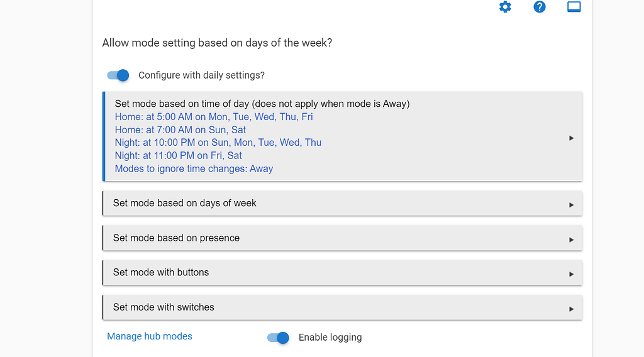
Task: Click arrow on presence row
Action: [571, 239]
